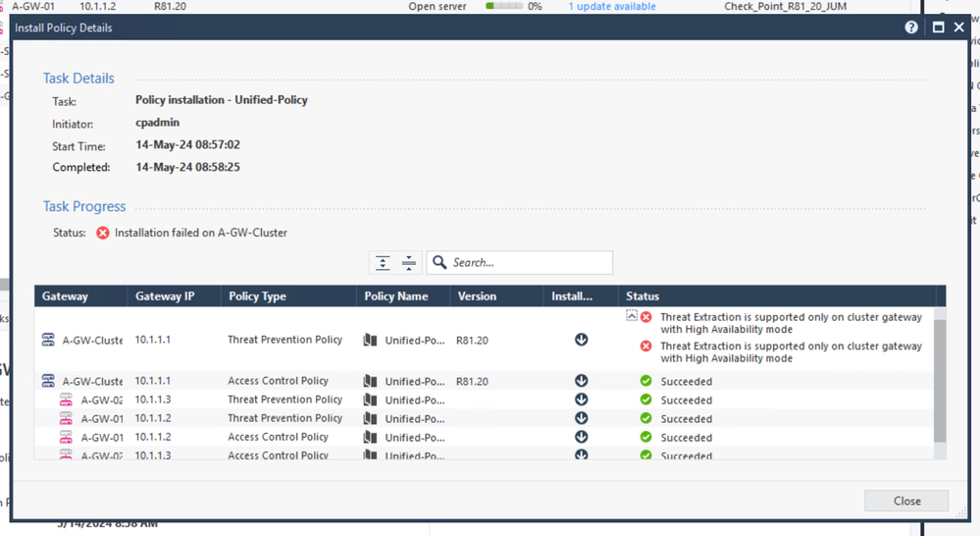Click the policy package icon in first row
The width and height of the screenshot is (980, 536).
[x=370, y=340]
